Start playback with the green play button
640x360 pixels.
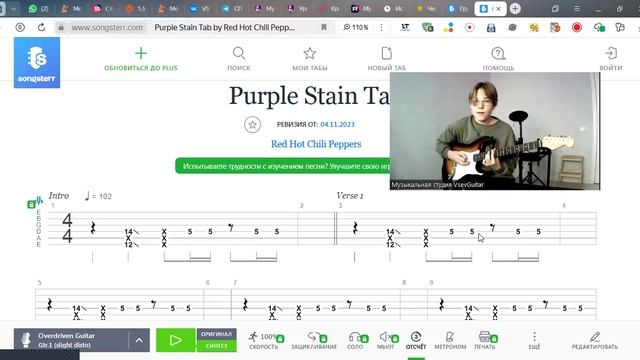coord(176,340)
